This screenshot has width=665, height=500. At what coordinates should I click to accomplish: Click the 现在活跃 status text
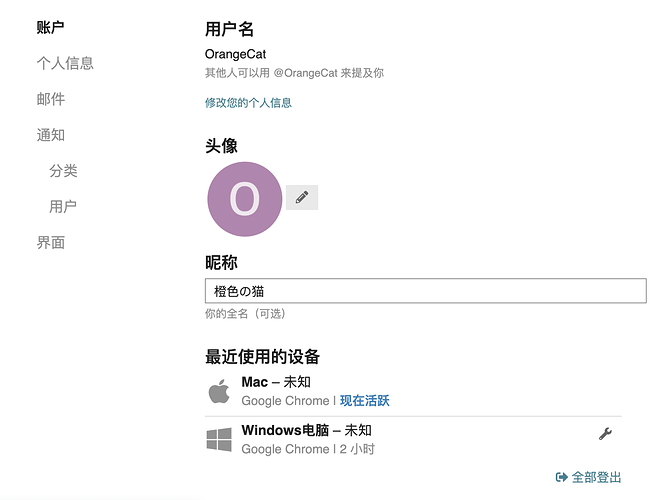click(x=365, y=401)
